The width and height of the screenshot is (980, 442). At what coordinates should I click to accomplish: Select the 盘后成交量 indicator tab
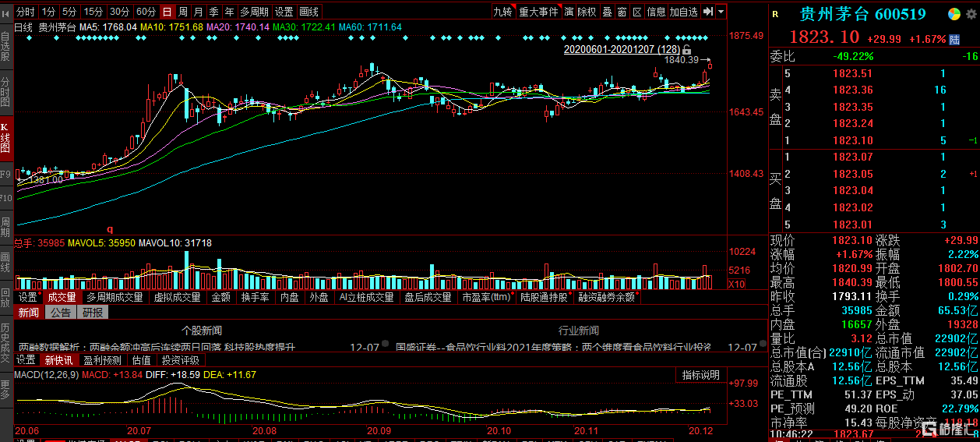click(428, 297)
